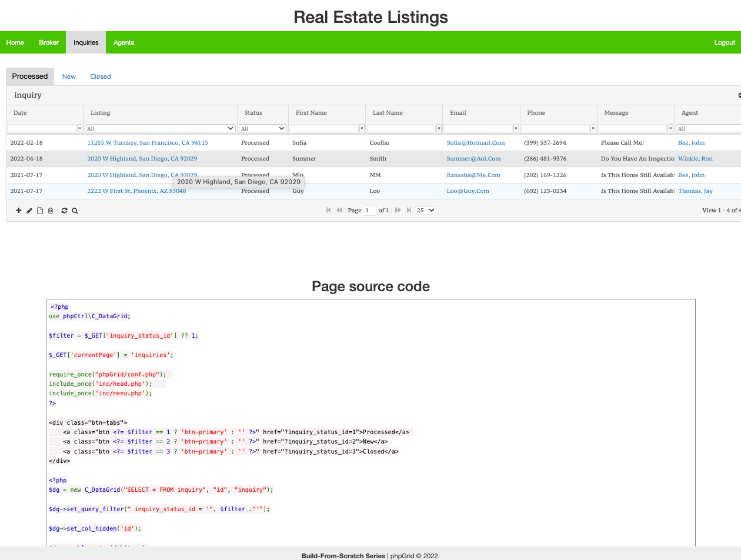
Task: Open the Listing filter dropdown
Action: [x=161, y=128]
